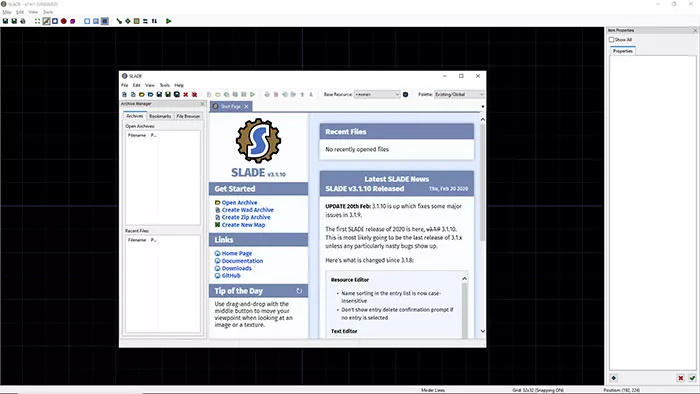Click the blue add property icon at panel bottom
Screen dimensions: 700x394
[x=614, y=378]
